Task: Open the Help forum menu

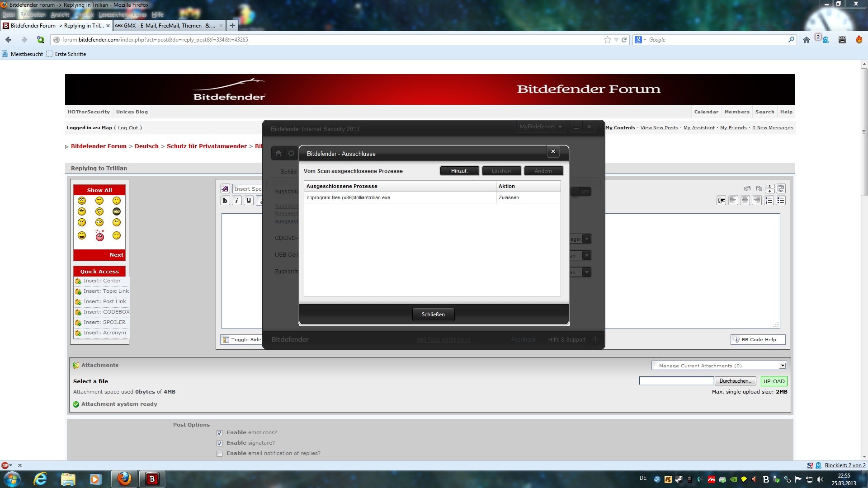Action: pyautogui.click(x=786, y=112)
